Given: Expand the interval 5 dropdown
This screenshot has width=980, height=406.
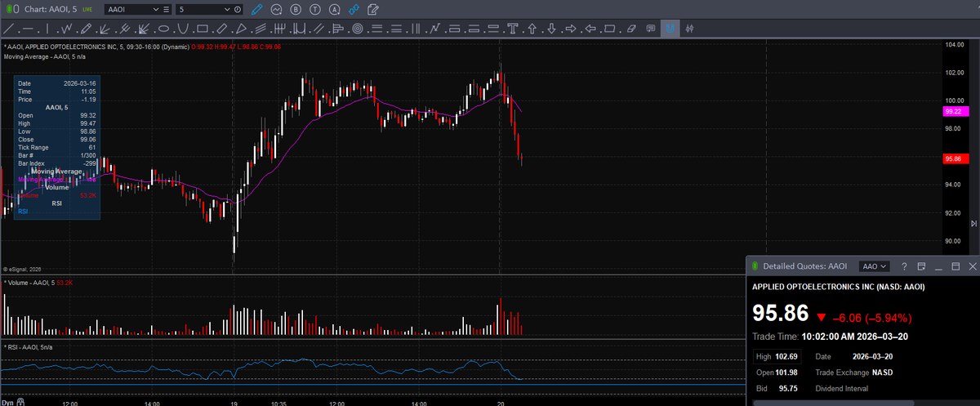Looking at the screenshot, I should coord(227,9).
